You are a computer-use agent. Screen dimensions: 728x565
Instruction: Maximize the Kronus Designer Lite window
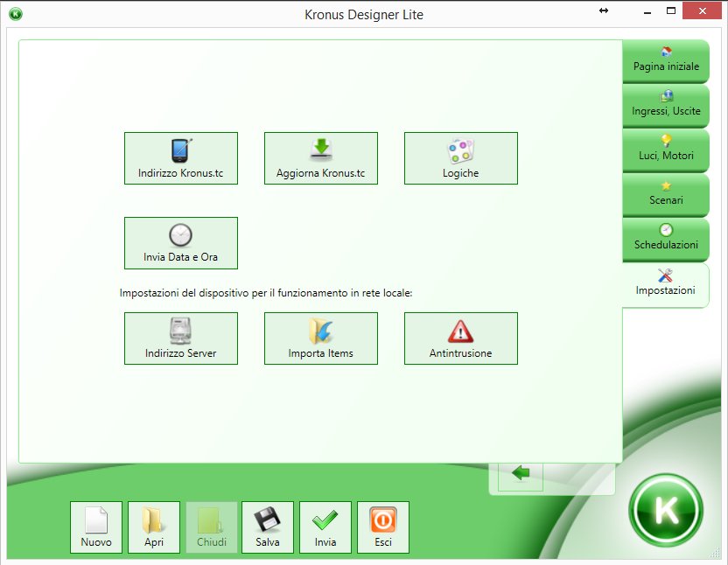671,11
